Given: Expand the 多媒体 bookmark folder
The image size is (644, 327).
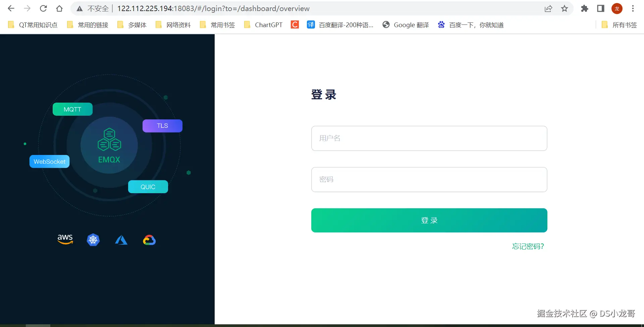Looking at the screenshot, I should click(132, 25).
